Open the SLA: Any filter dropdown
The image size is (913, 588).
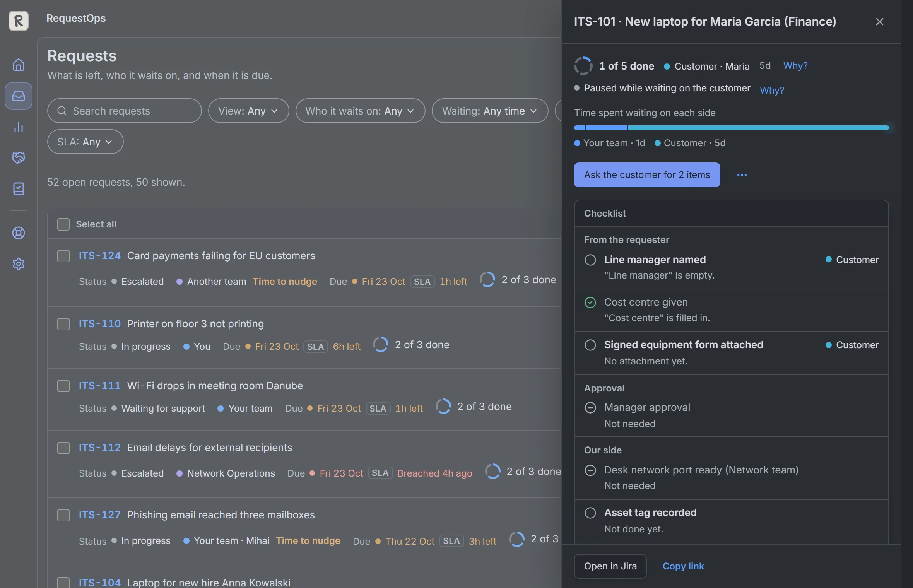click(x=85, y=142)
